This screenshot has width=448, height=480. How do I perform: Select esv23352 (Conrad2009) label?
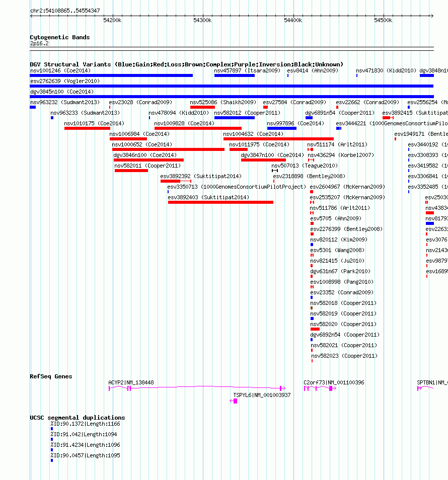point(342,292)
